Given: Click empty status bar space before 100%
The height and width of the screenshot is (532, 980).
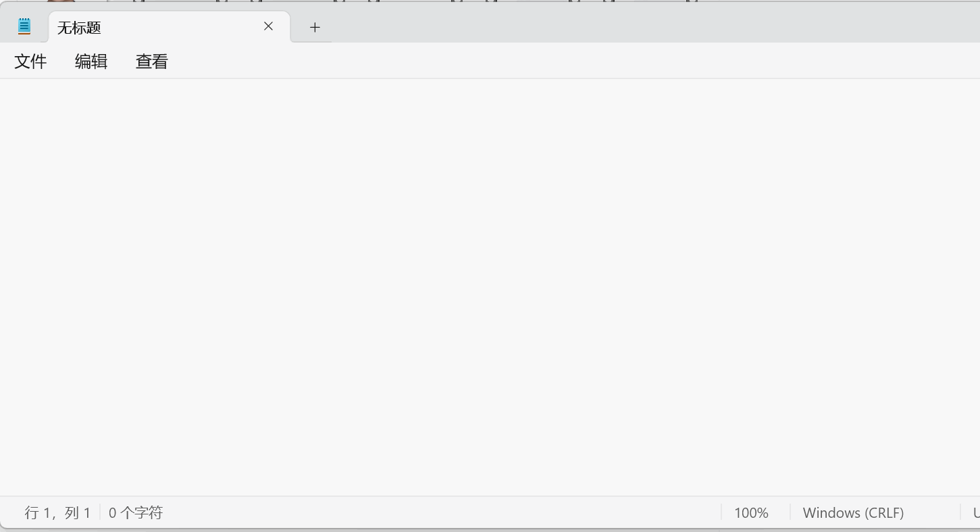Looking at the screenshot, I should click(x=442, y=512).
